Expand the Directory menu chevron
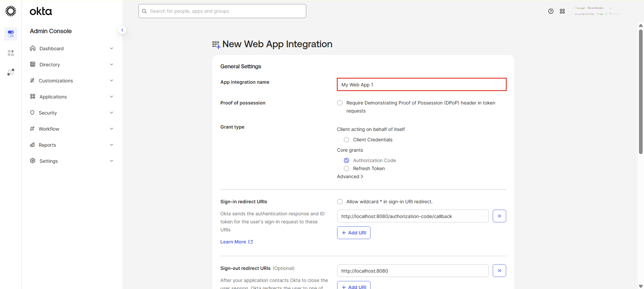This screenshot has height=289, width=644. coord(111,65)
